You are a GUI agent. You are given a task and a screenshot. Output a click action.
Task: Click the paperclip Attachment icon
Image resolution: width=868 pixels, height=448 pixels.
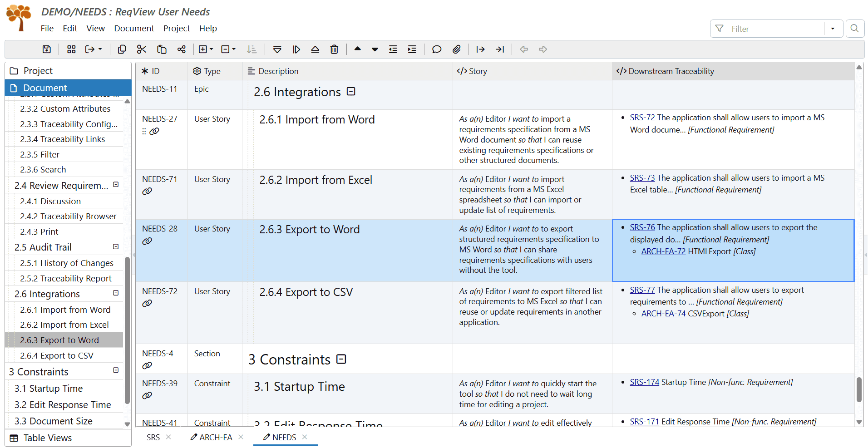pos(457,49)
